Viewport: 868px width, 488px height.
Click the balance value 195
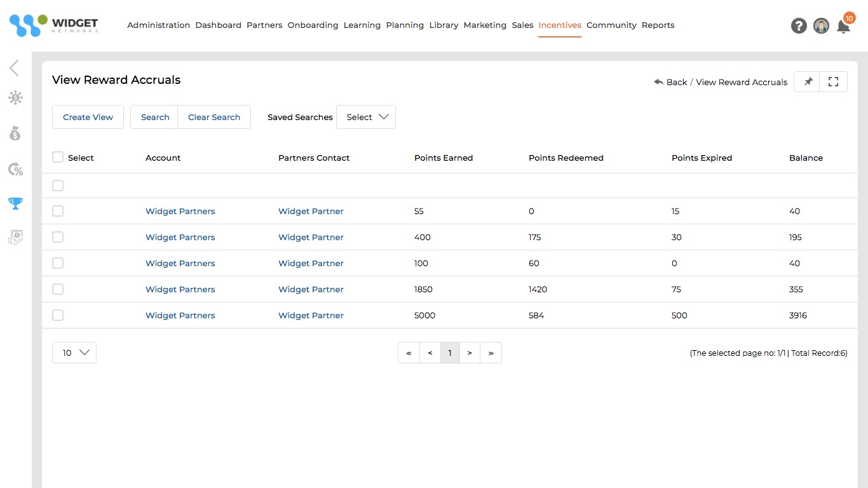(x=796, y=237)
